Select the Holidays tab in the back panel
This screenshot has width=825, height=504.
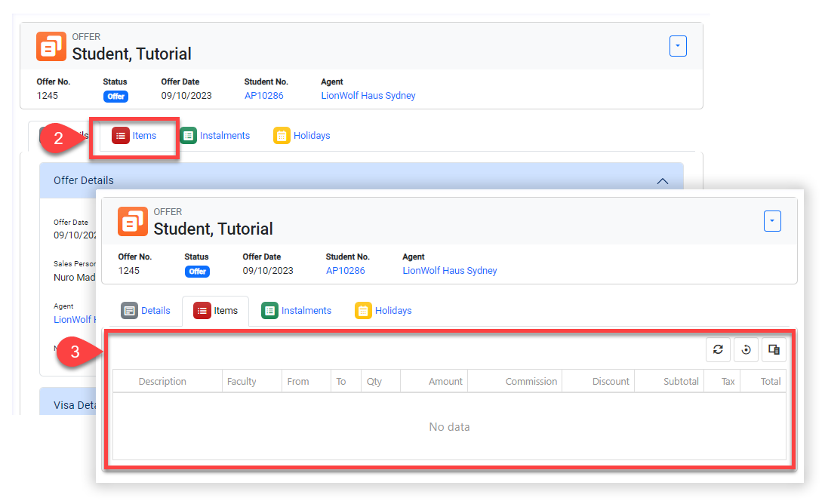(x=303, y=136)
